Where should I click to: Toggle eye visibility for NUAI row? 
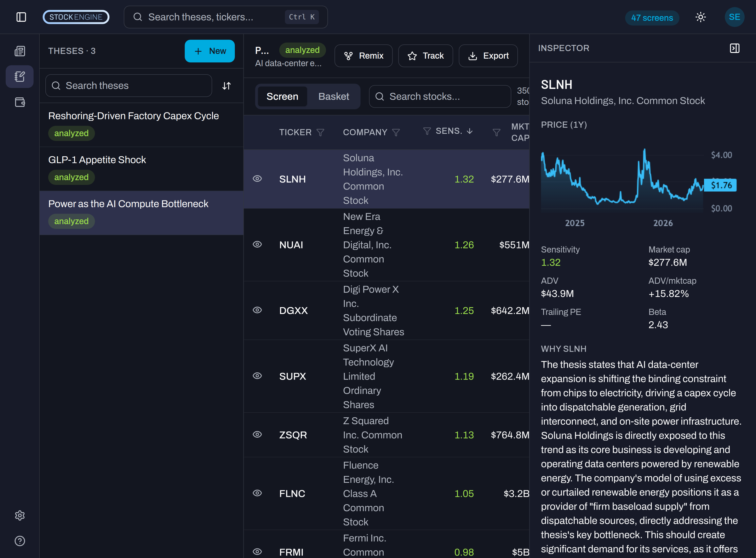(x=257, y=245)
